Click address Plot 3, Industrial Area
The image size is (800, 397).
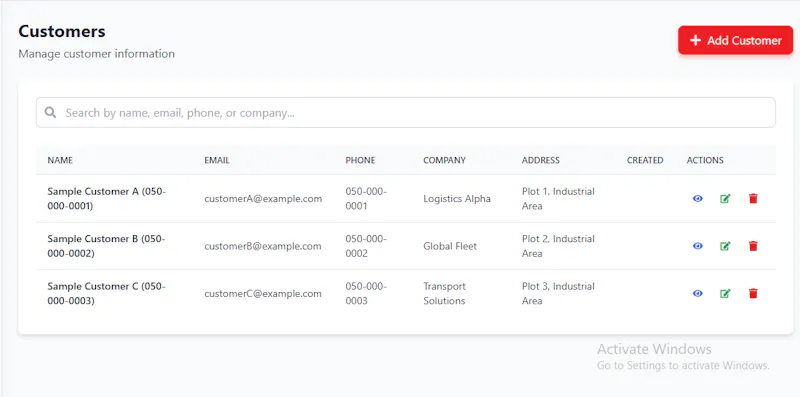558,293
